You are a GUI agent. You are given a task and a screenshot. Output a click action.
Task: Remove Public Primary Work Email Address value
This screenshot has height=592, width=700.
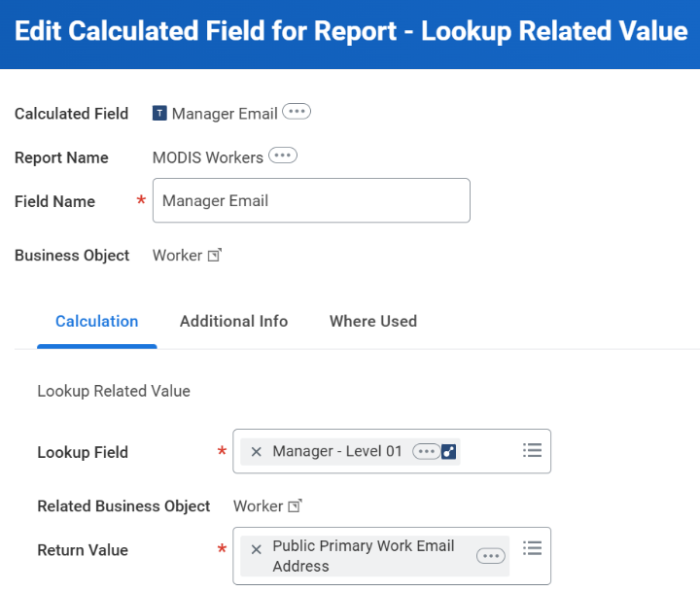(x=257, y=549)
